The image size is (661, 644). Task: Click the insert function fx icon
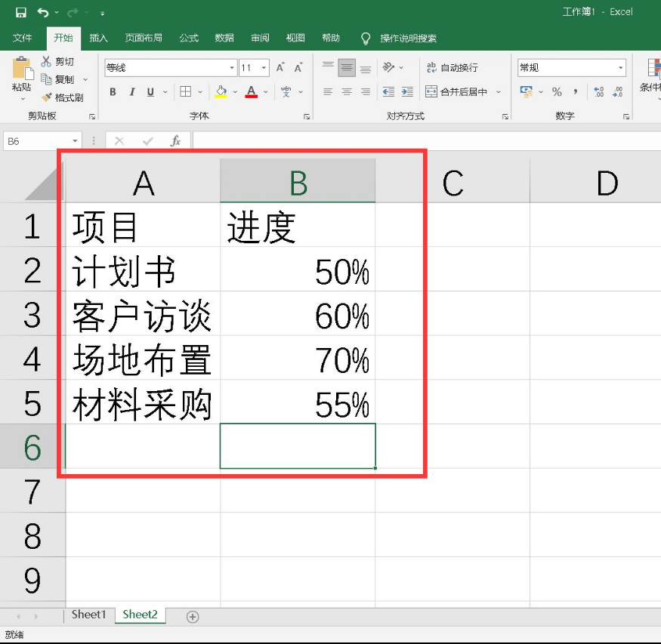(175, 141)
